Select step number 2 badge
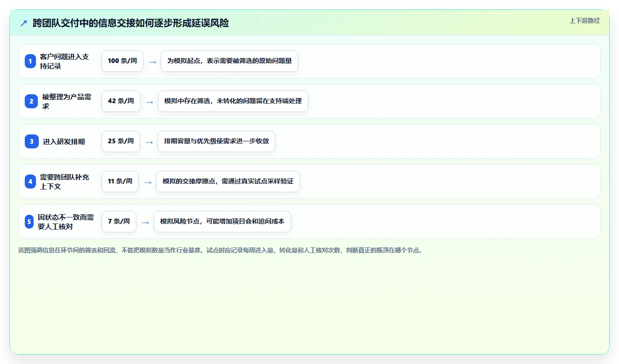The image size is (619, 364). tap(31, 101)
